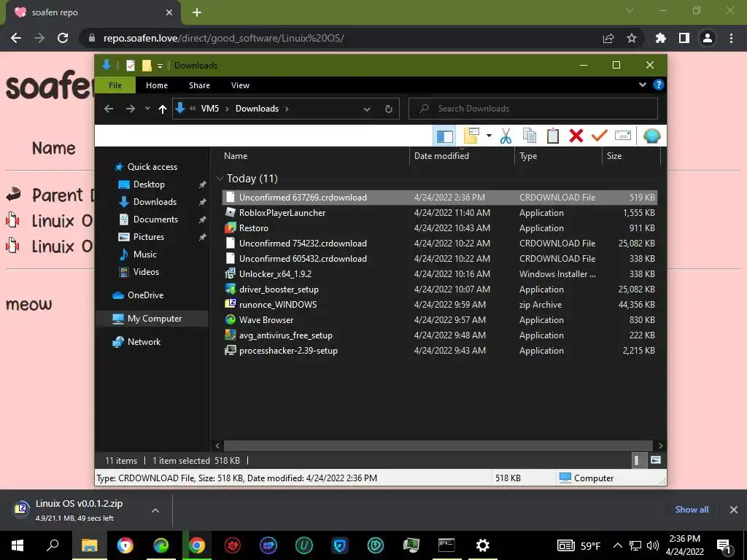Click the Downloads breadcrumb segment
This screenshot has height=560, width=747.
[257, 109]
